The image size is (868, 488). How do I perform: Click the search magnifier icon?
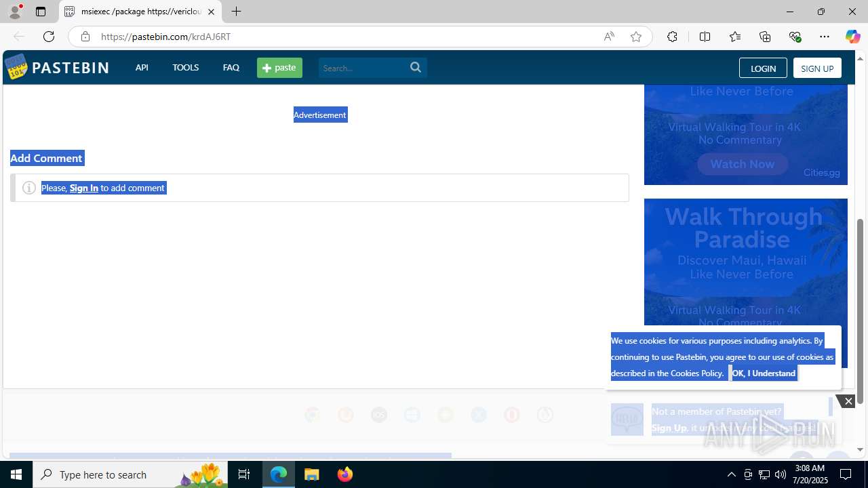click(416, 67)
